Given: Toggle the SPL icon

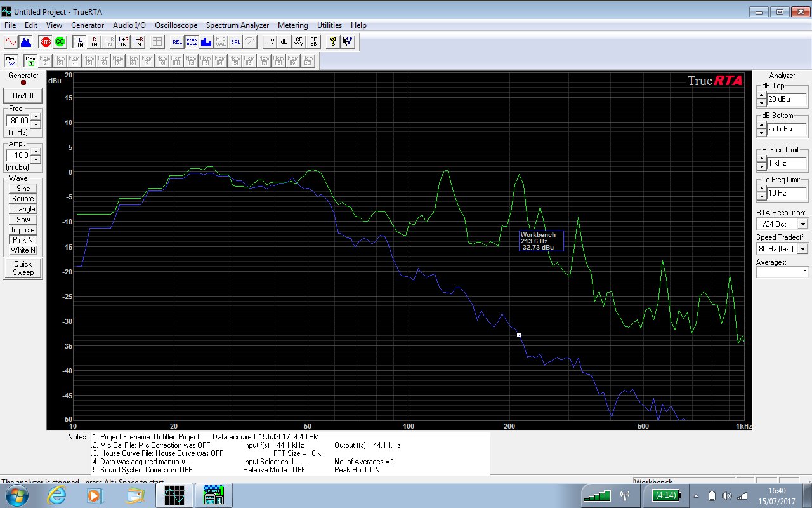Looking at the screenshot, I should point(235,42).
